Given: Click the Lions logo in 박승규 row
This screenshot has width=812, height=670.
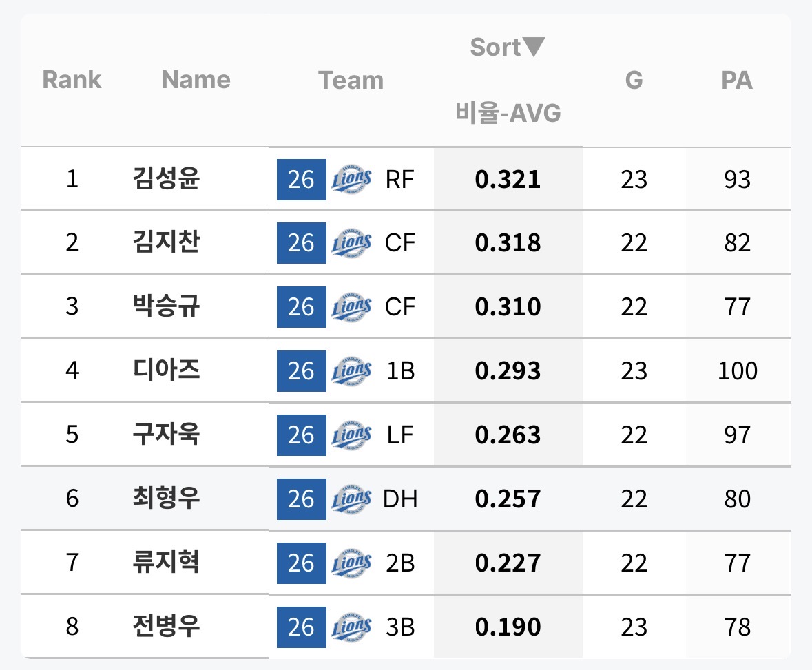Looking at the screenshot, I should 352,307.
